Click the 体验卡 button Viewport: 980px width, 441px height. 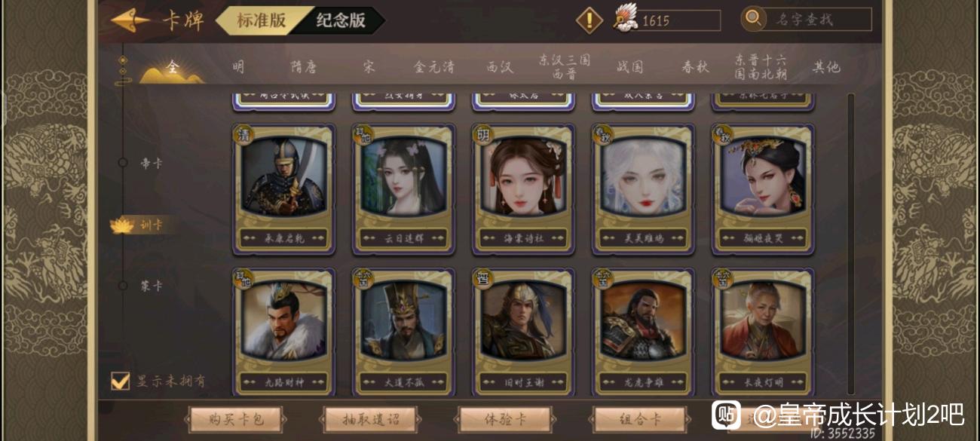pyautogui.click(x=504, y=419)
